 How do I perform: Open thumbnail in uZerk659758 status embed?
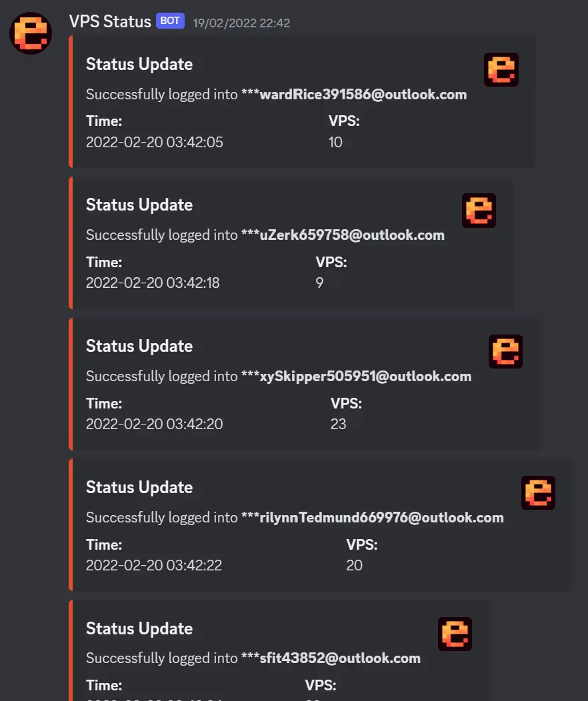pyautogui.click(x=479, y=211)
